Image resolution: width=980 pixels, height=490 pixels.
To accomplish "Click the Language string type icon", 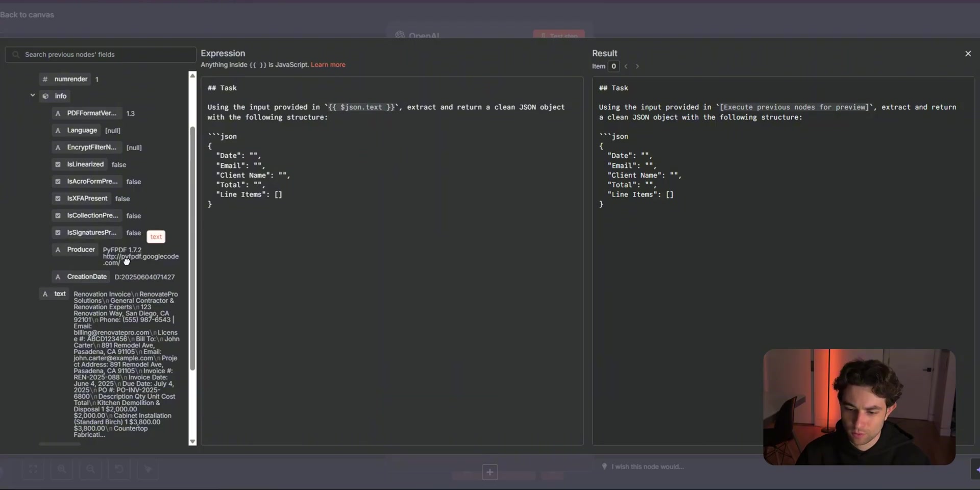I will [58, 130].
